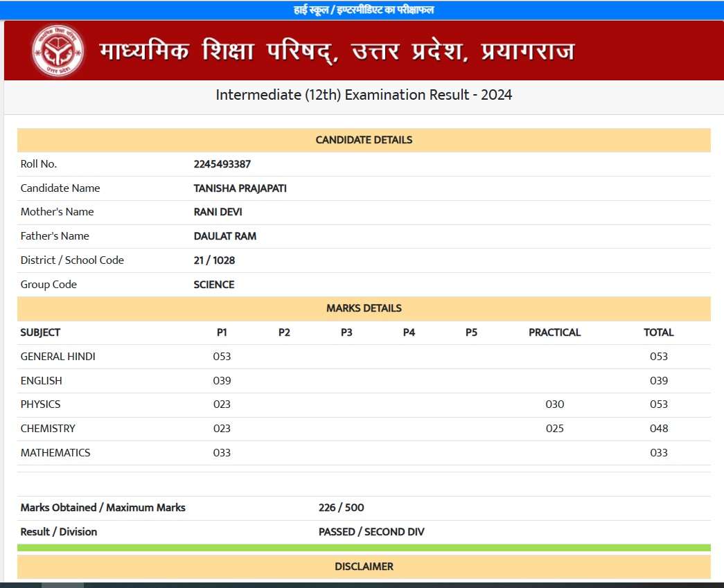Click the UP Board emblem logo
This screenshot has width=724, height=588.
pyautogui.click(x=58, y=51)
